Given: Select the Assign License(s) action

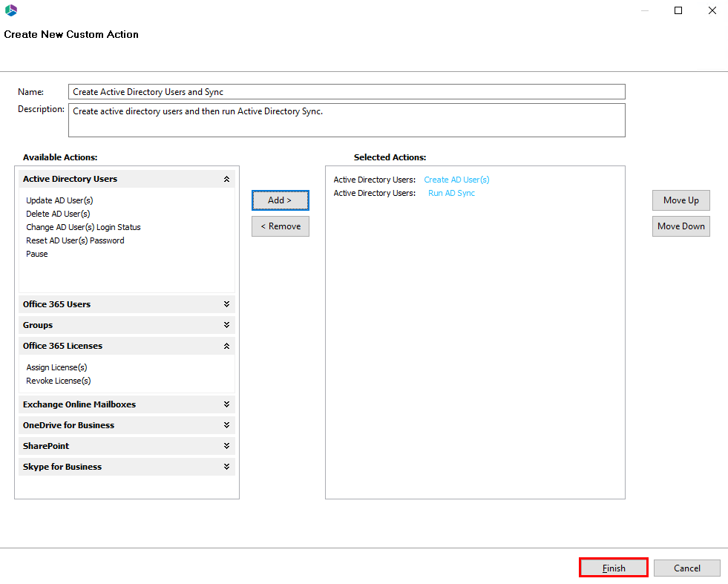Looking at the screenshot, I should point(56,367).
